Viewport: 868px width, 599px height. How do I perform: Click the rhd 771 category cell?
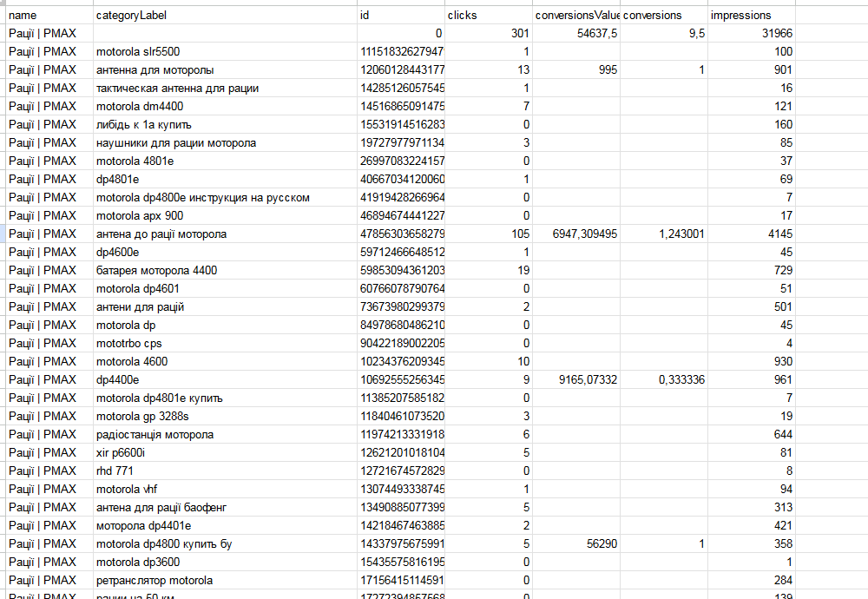224,471
